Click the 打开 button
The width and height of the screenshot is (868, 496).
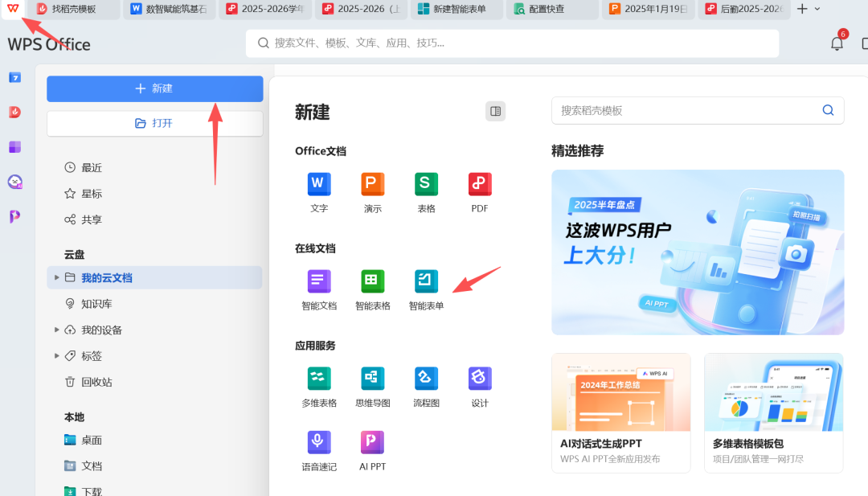coord(154,124)
